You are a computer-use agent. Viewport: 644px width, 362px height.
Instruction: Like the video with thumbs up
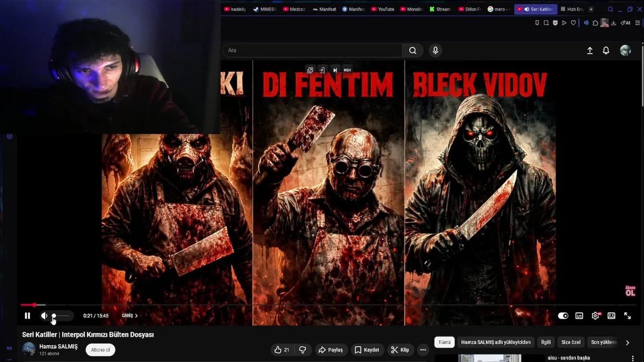click(x=282, y=350)
